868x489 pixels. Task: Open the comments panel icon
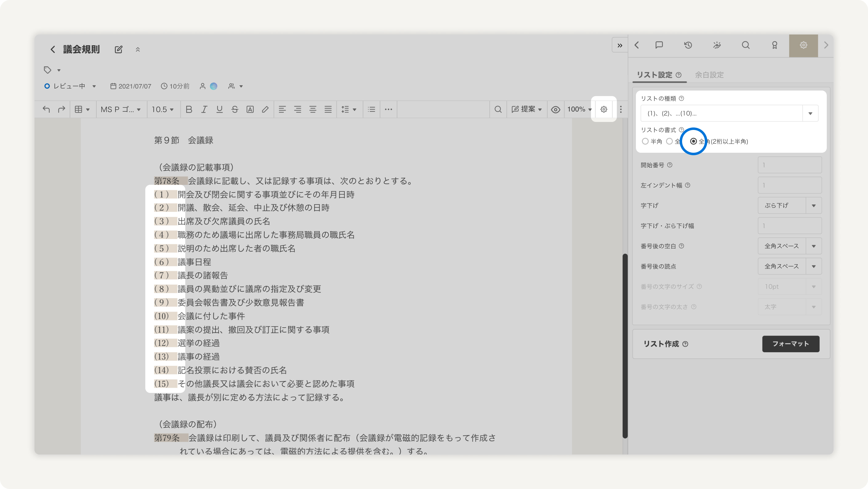(x=659, y=45)
